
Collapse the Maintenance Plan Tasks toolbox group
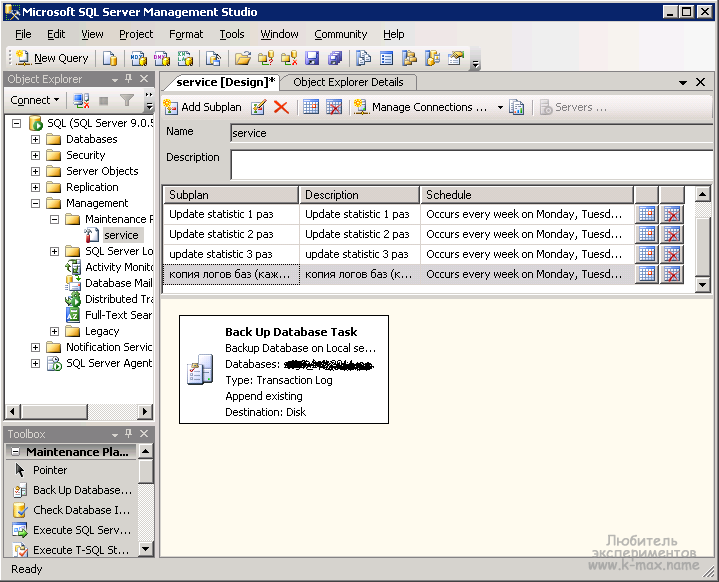click(15, 452)
